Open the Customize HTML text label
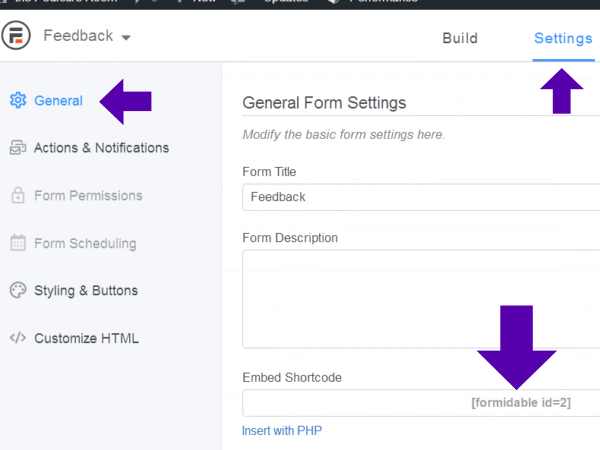Screen dimensions: 600x450 [x=86, y=338]
